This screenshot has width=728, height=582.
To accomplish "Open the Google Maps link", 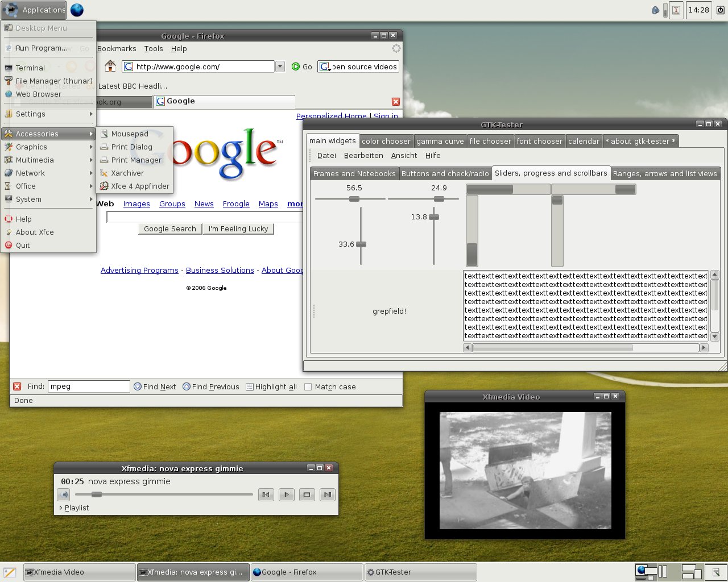I will coord(268,203).
